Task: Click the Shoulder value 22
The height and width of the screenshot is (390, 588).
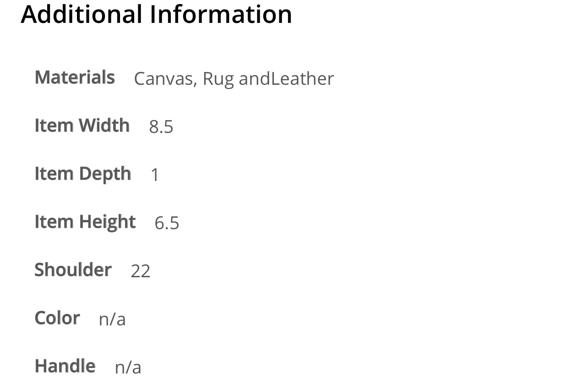Action: click(141, 271)
